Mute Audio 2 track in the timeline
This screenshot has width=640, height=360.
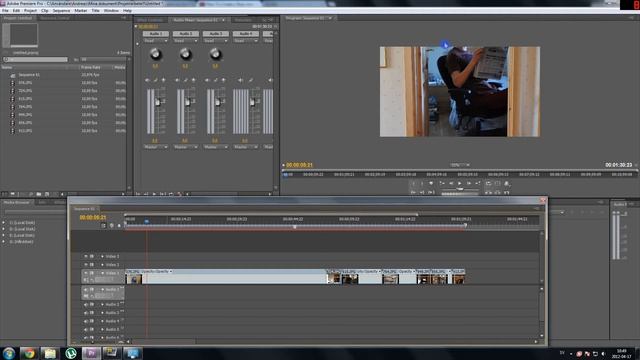coord(86,304)
